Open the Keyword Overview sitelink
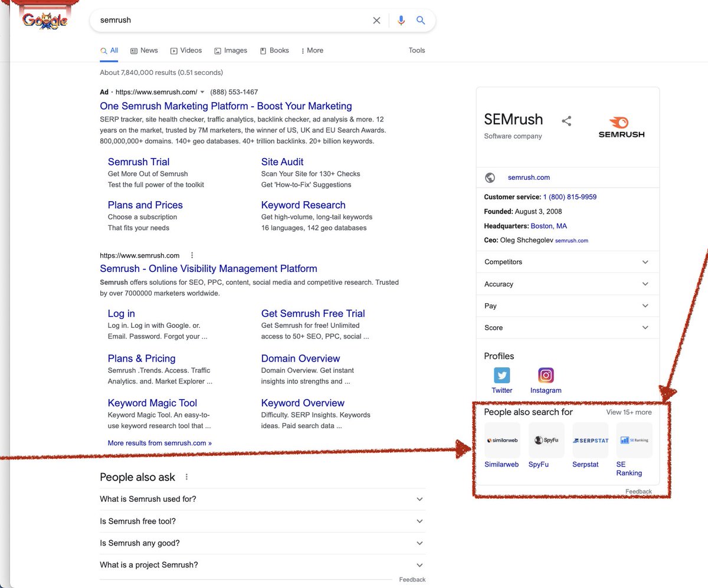 click(303, 403)
